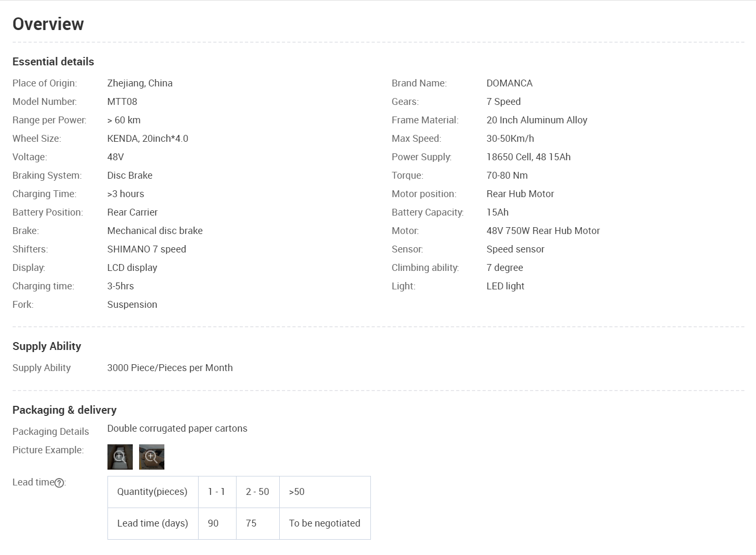The image size is (756, 555).
Task: Click the Lead time help question icon
Action: [x=60, y=483]
